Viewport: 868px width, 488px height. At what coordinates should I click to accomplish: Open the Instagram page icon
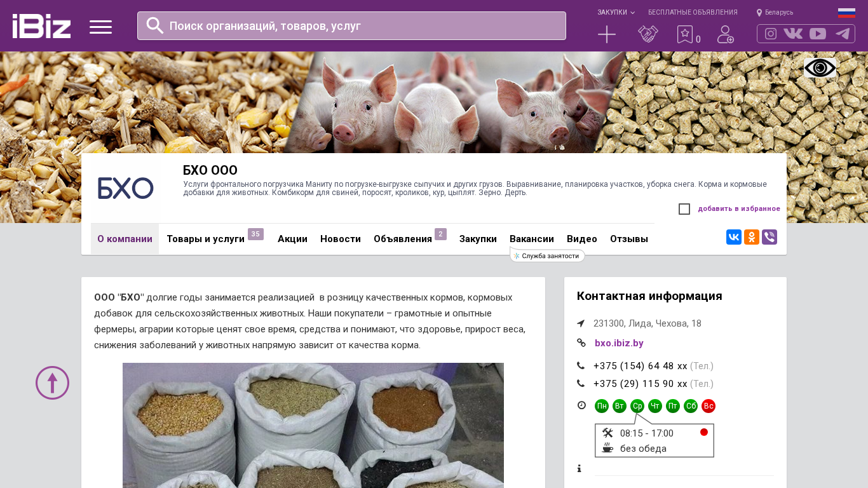point(771,34)
